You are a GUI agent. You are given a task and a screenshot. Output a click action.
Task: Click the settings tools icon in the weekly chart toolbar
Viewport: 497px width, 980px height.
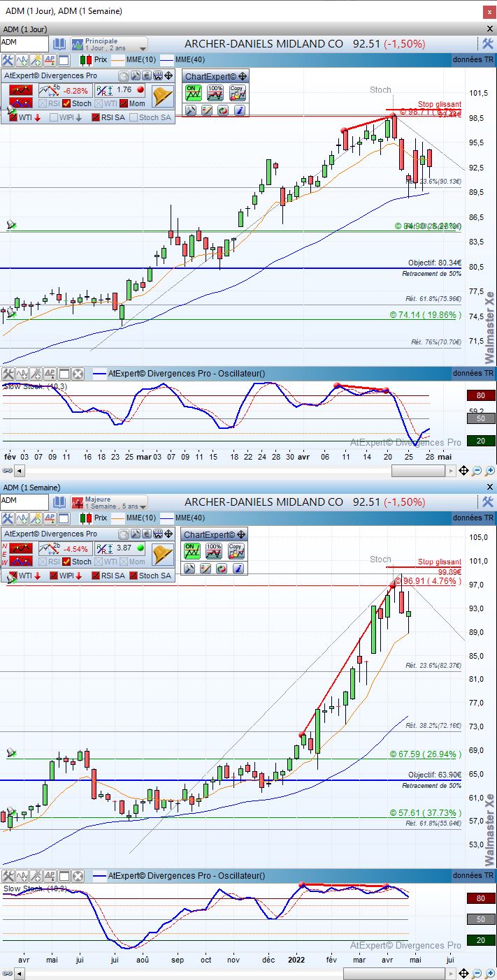tap(8, 518)
